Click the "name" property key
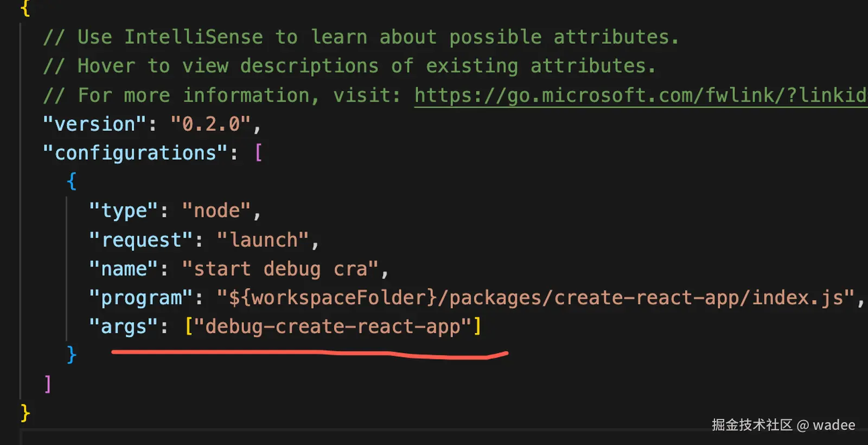 124,269
